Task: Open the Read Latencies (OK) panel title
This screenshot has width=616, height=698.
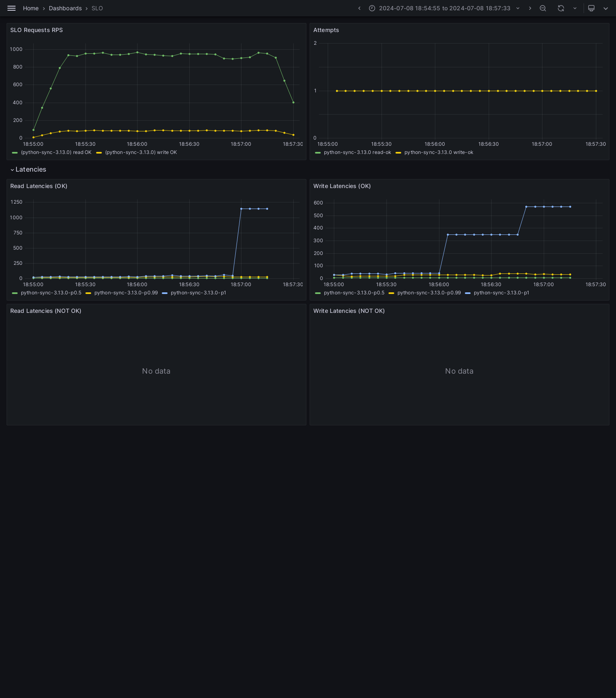Action: [x=39, y=186]
